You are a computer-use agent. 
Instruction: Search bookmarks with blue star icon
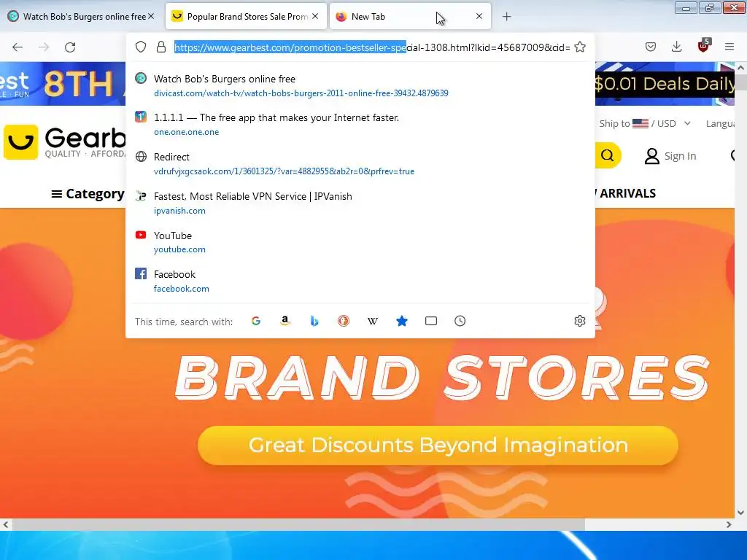(x=402, y=321)
